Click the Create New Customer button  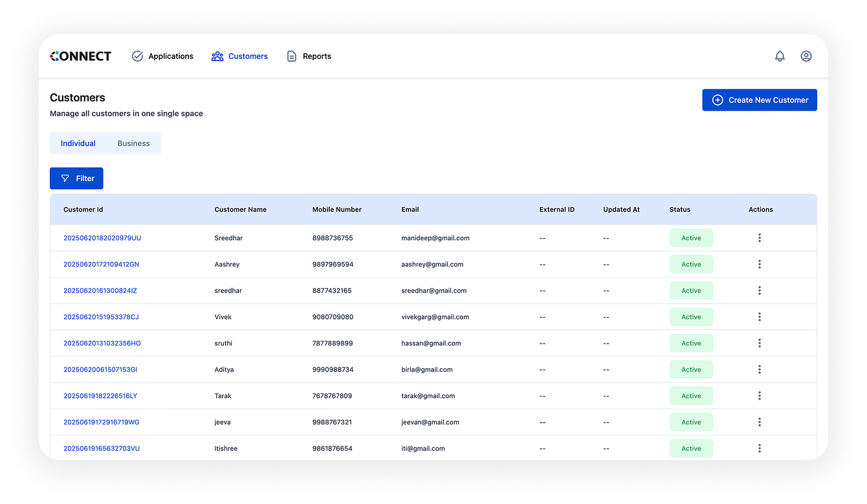(x=760, y=100)
